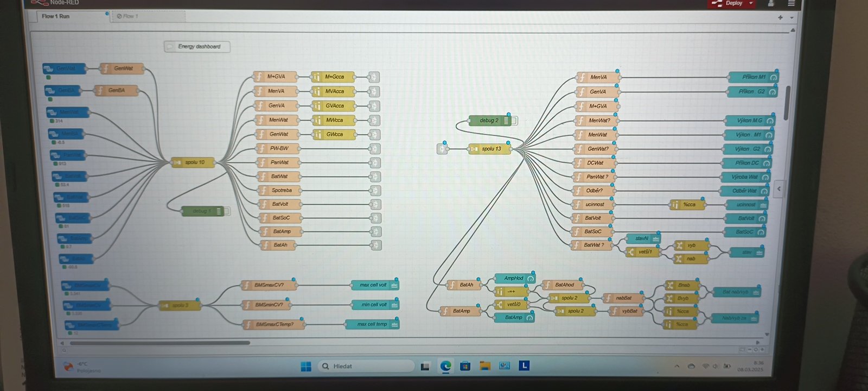This screenshot has width=868, height=391.
Task: Select the MWcca node
Action: (334, 120)
